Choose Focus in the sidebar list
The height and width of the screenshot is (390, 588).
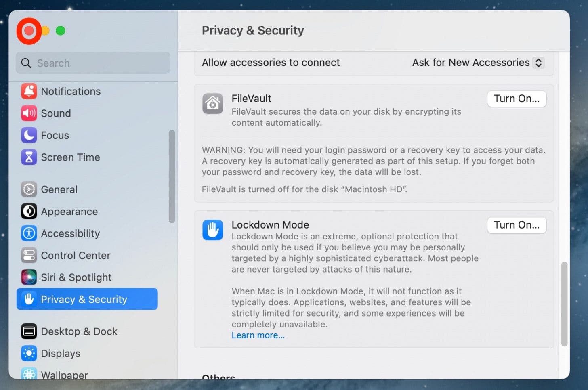[55, 135]
